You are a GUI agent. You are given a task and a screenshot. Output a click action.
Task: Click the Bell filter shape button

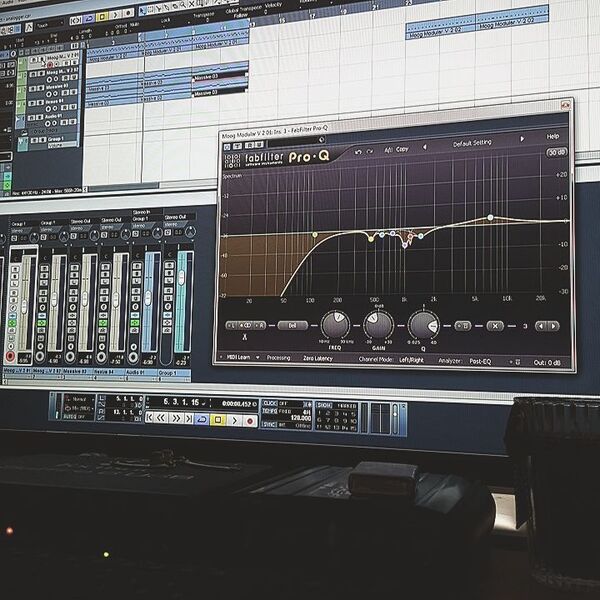point(292,326)
